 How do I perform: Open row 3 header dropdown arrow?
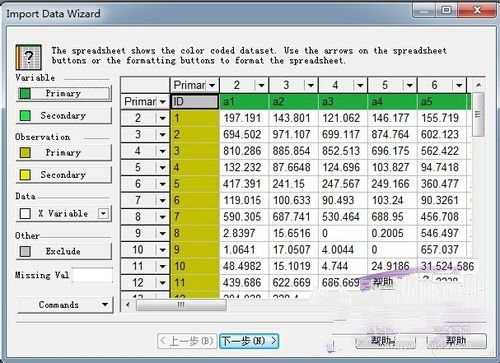click(x=163, y=135)
